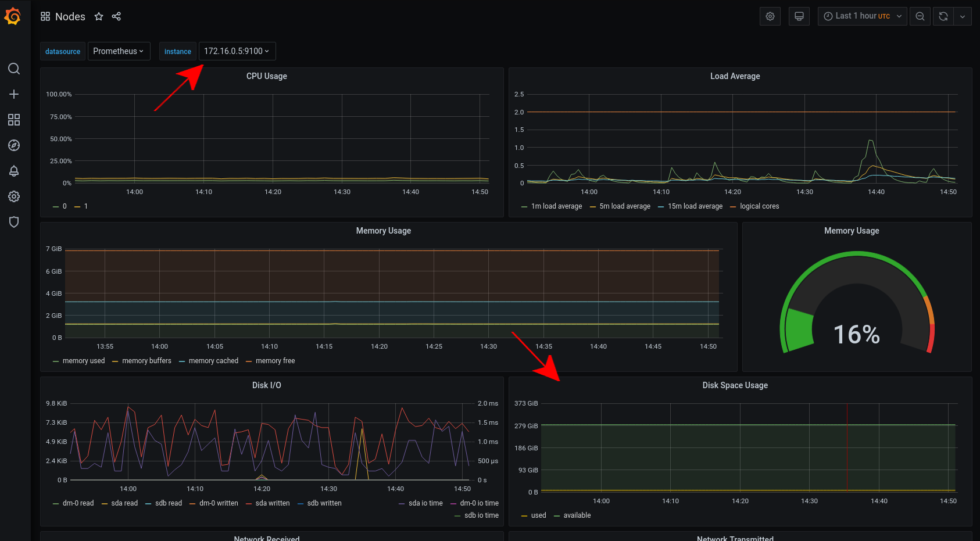Enable TV cycle view mode
This screenshot has width=980, height=541.
799,16
